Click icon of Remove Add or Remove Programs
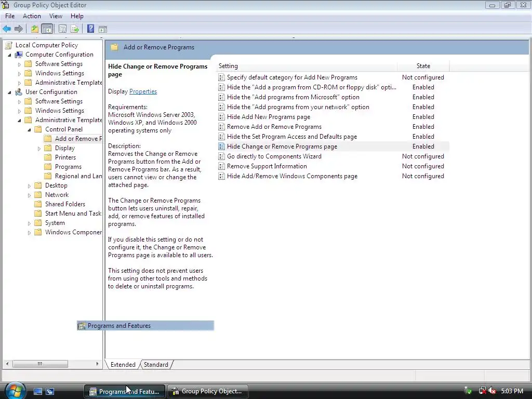This screenshot has width=532, height=399. coord(221,127)
